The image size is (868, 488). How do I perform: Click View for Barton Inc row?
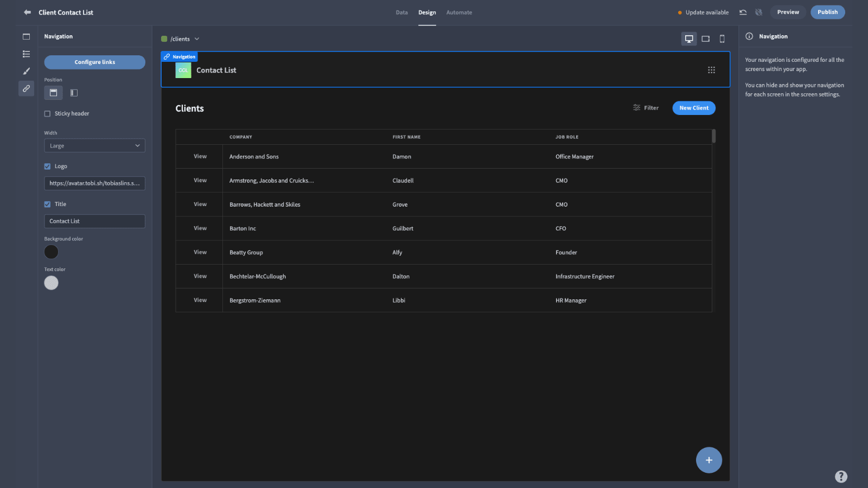pyautogui.click(x=200, y=228)
